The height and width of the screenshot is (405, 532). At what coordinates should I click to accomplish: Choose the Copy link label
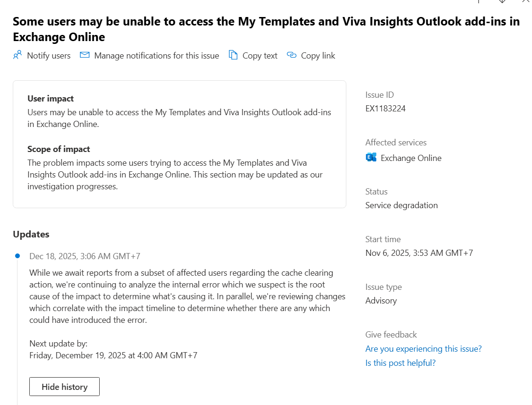pyautogui.click(x=318, y=56)
